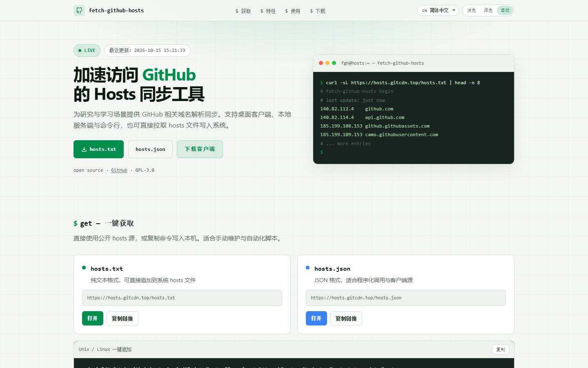Switch theme to 深色 (dark)
588x368 pixels.
[488, 11]
